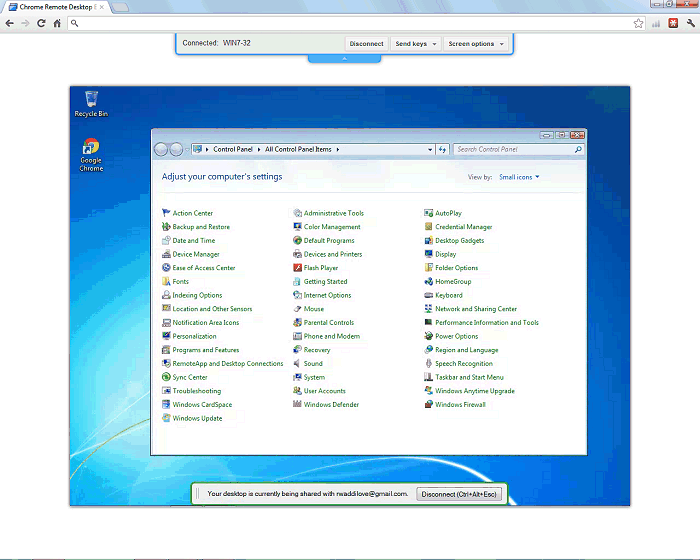Open Speech Recognition link
The image size is (700, 560).
click(464, 364)
